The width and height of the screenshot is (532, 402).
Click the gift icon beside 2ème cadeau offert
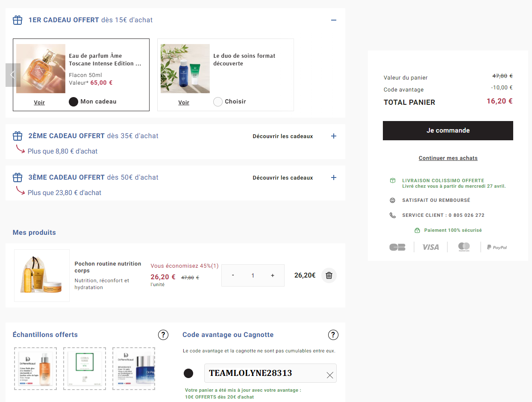tap(18, 136)
